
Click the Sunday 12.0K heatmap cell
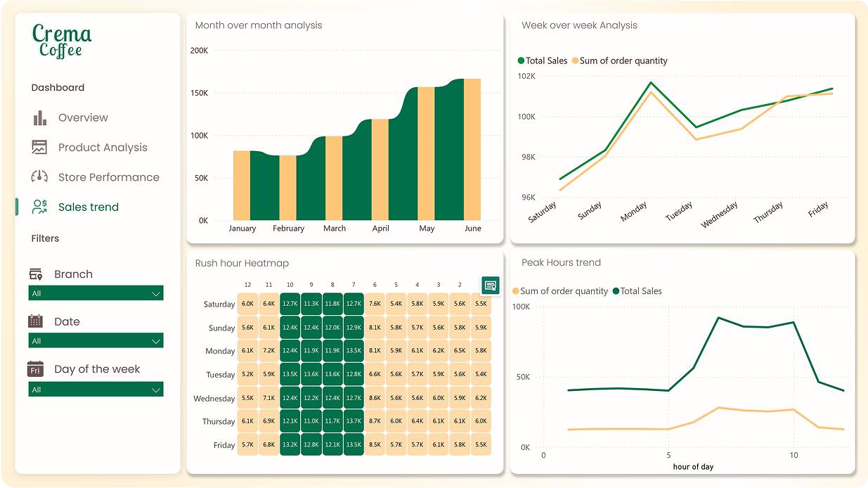pyautogui.click(x=332, y=328)
